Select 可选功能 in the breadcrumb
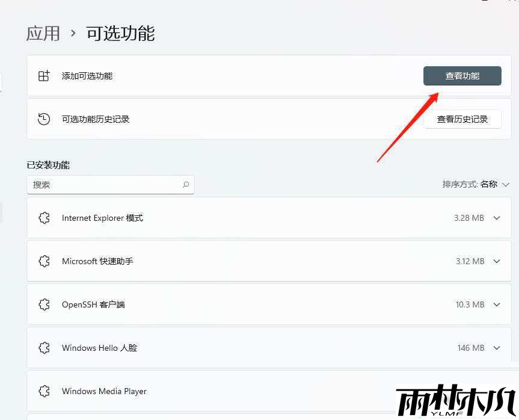The height and width of the screenshot is (420, 519). point(120,34)
